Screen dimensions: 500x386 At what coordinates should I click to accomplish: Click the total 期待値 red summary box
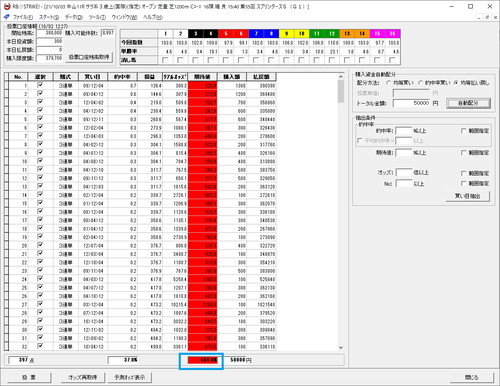203,360
